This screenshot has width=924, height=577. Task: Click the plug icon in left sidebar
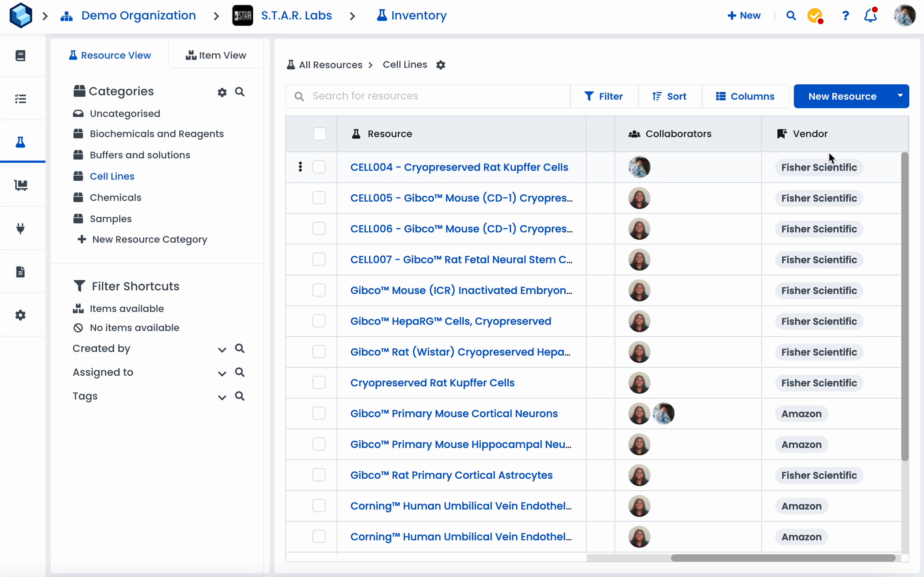tap(21, 228)
